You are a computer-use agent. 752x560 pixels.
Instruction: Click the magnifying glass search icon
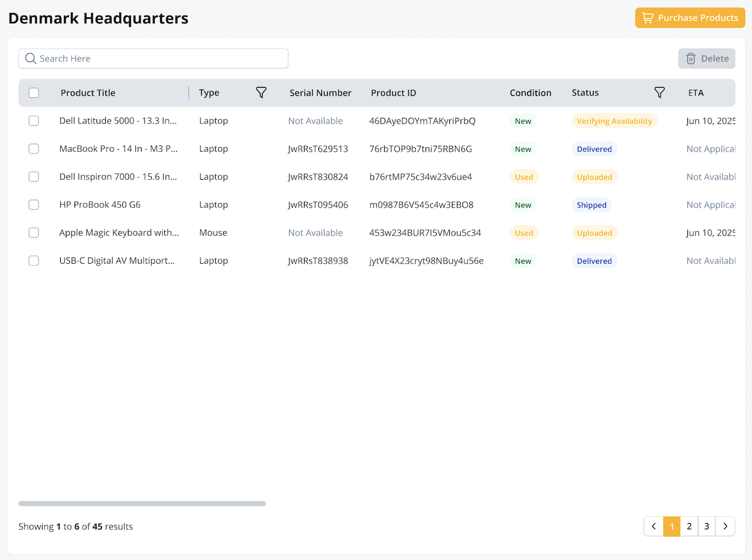click(30, 58)
